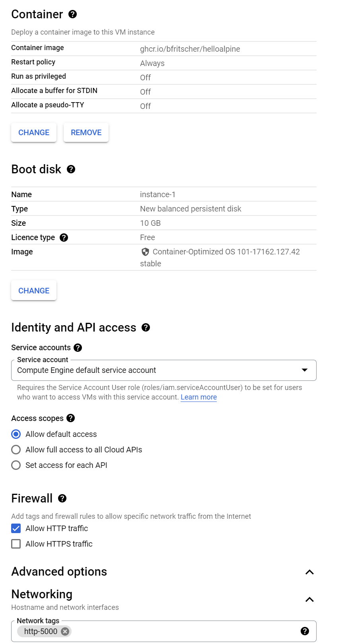Select Allow full access to all Cloud APIs
The height and width of the screenshot is (644, 348).
point(16,450)
